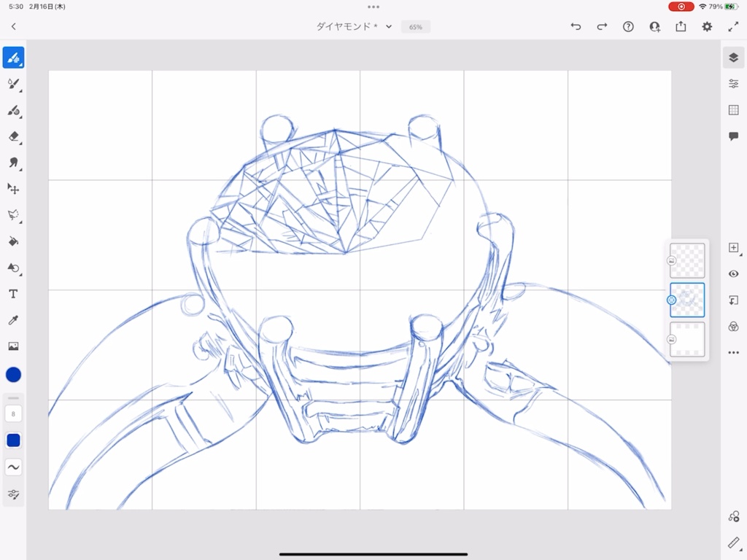Open the color picker with the blue swatch
This screenshot has width=747, height=560.
(x=13, y=375)
